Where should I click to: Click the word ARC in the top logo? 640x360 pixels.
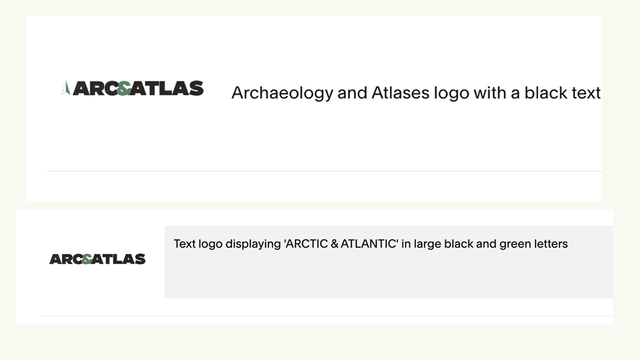pos(96,88)
